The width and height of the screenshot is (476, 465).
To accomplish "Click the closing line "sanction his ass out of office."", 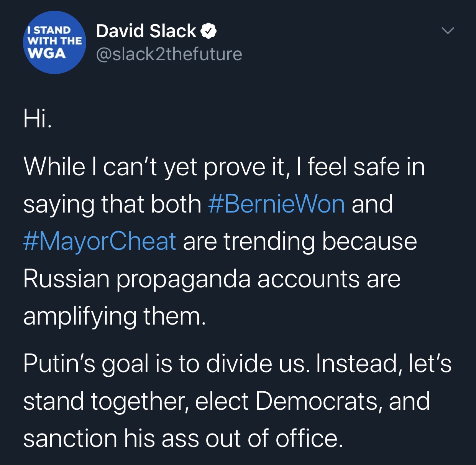I will click(183, 438).
